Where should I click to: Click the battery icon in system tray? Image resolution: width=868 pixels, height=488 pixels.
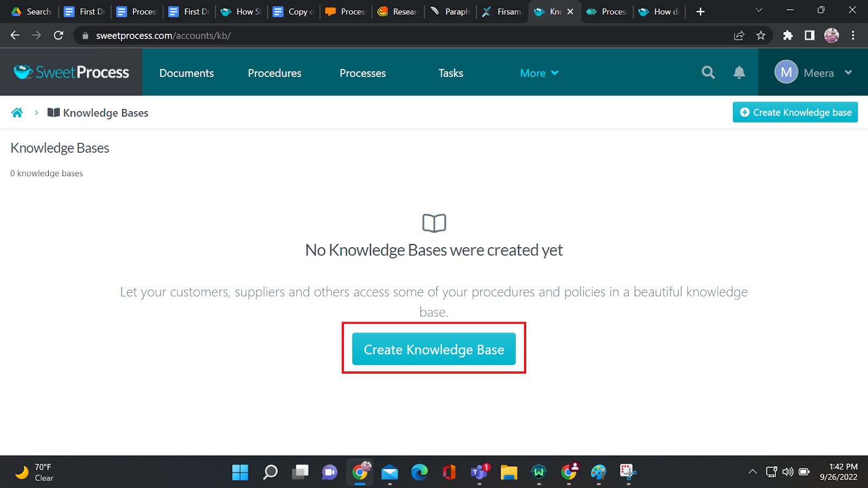(804, 472)
